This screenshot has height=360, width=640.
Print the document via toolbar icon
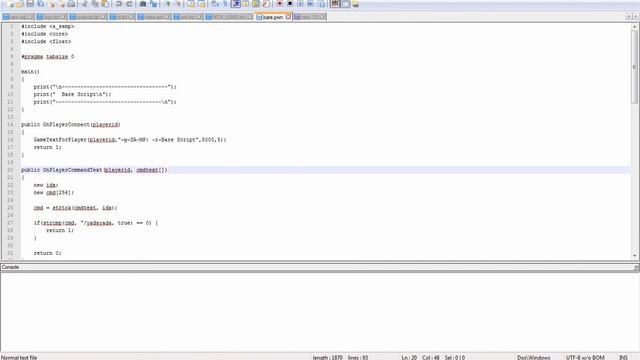71,4
